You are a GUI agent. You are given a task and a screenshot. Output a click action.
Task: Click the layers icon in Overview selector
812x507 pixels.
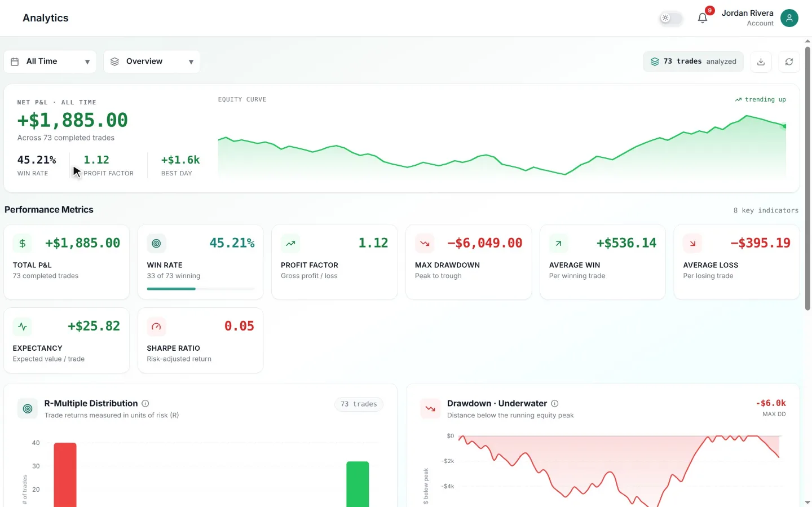pos(114,61)
